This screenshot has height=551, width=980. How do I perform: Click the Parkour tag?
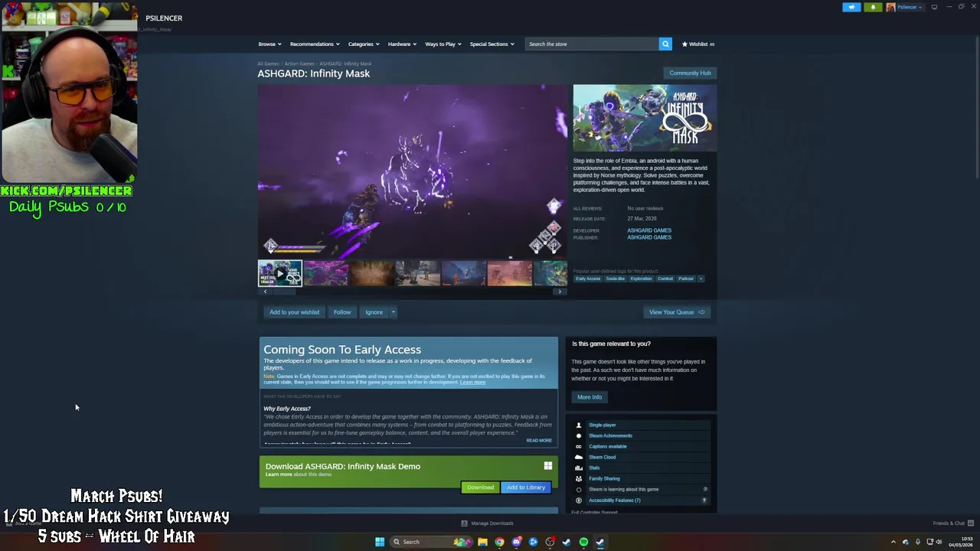686,279
